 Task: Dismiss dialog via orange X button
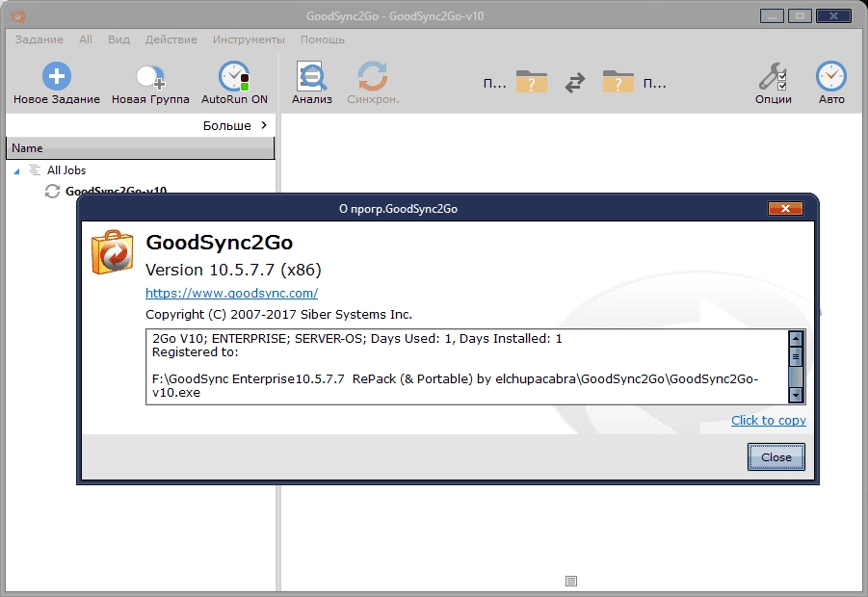785,209
